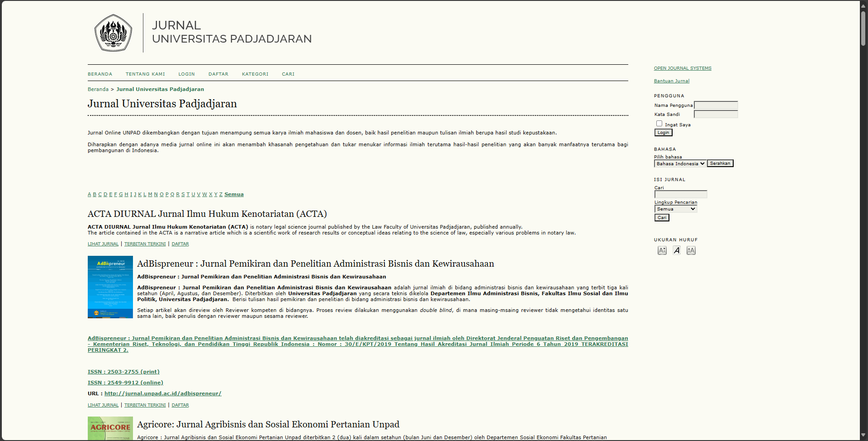Click the Universitas Padjadjaran logo emblem
Image resolution: width=868 pixels, height=441 pixels.
click(x=113, y=33)
